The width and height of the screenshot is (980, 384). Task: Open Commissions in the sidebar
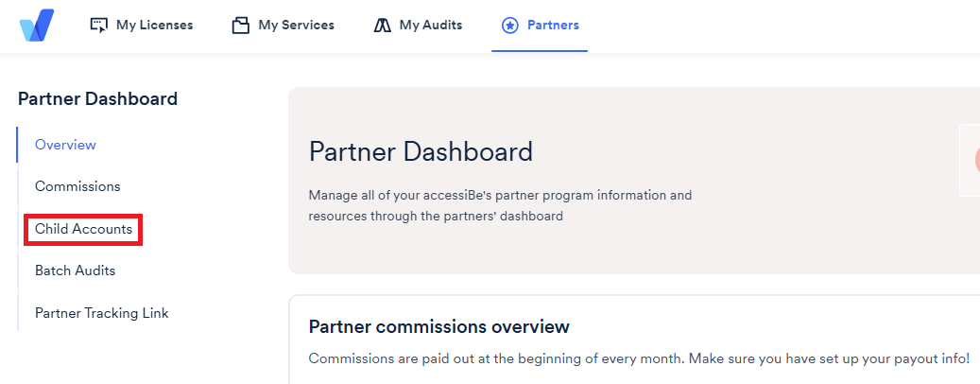coord(77,186)
